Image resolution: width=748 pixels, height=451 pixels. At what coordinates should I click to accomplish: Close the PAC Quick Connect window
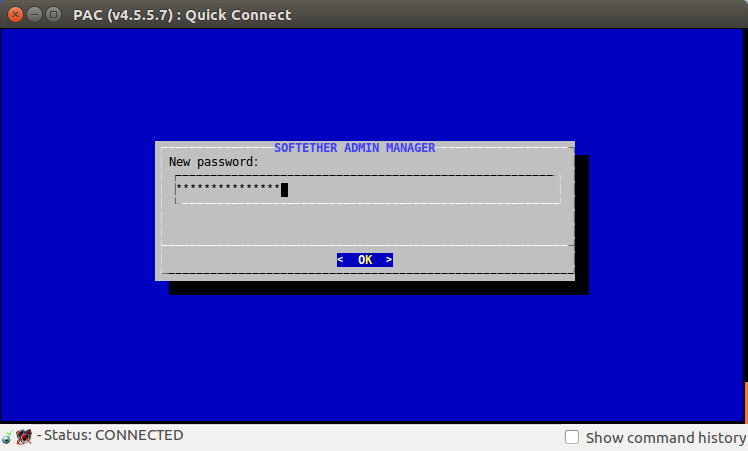(x=15, y=15)
